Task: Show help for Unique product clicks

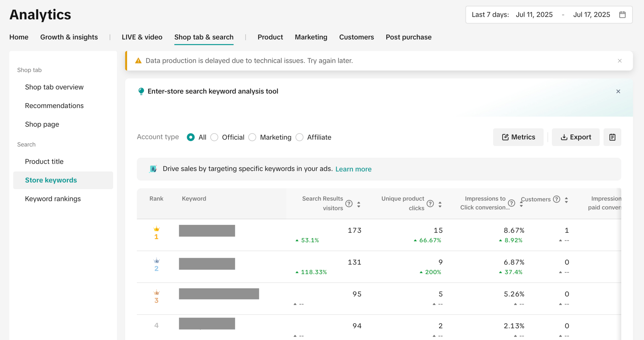Action: [430, 204]
